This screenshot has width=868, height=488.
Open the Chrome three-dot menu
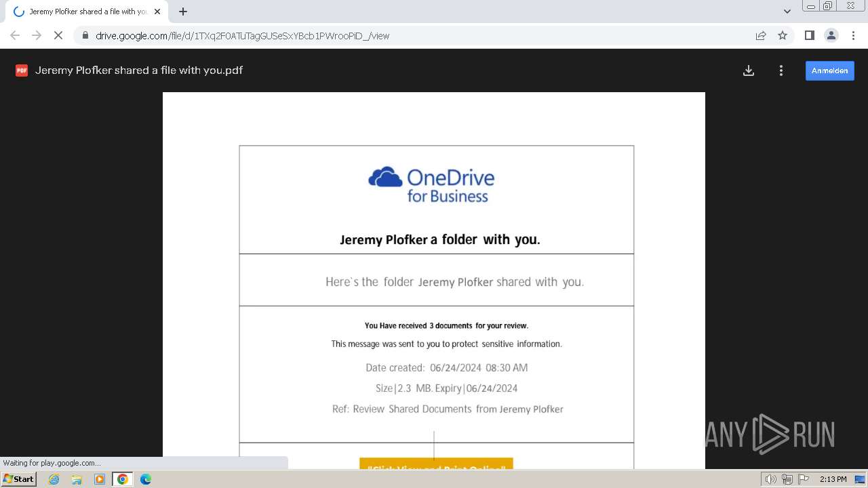[853, 35]
